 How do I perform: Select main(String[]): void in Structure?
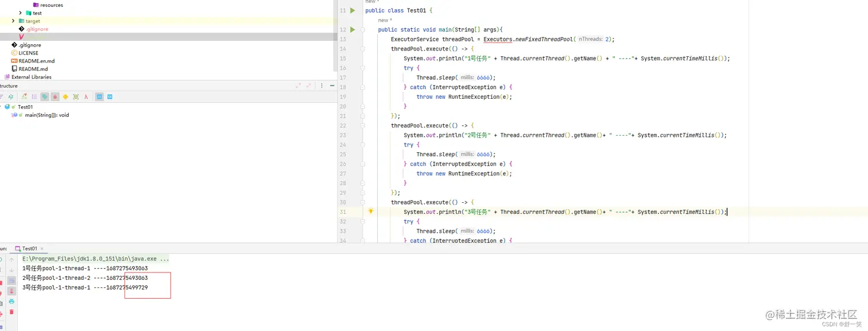pos(40,115)
